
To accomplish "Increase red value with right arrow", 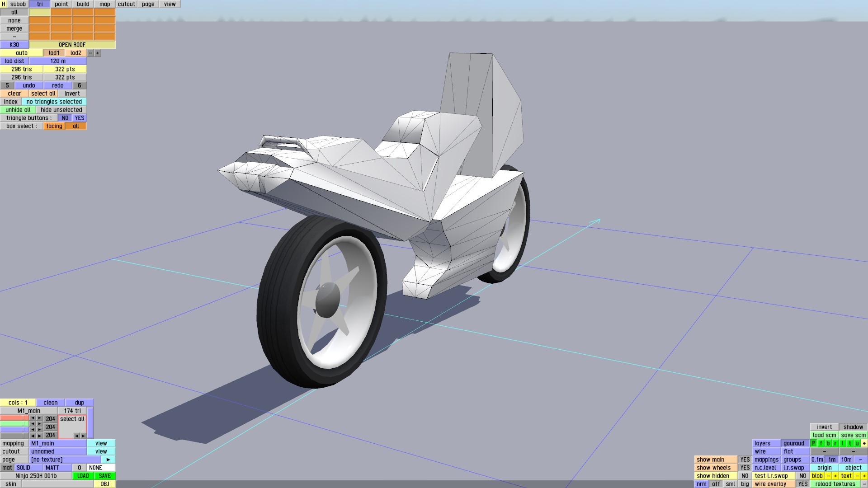I will [40, 418].
